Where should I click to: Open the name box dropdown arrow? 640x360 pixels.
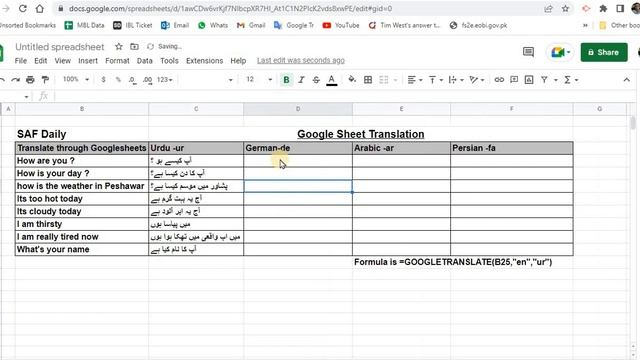tap(26, 96)
